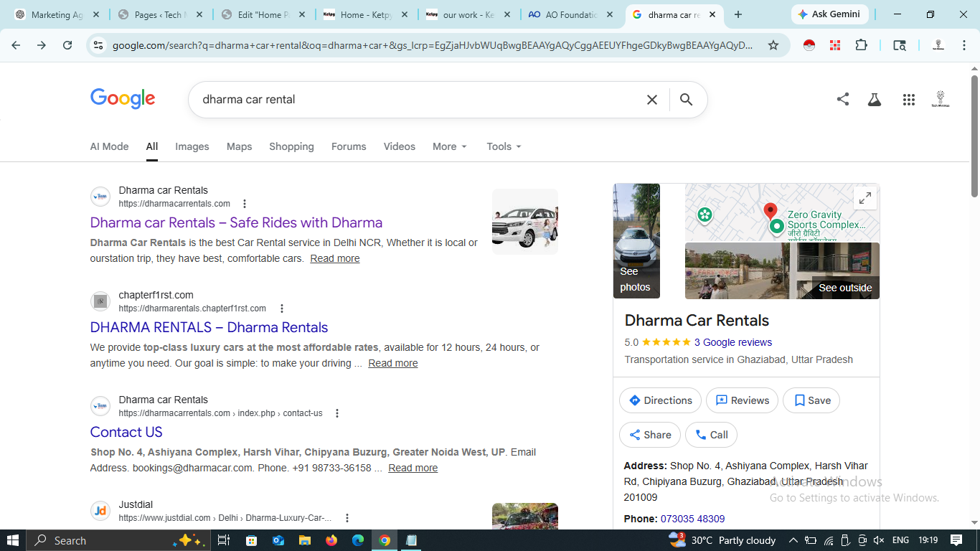The image size is (980, 551).
Task: Clear the search box with X icon
Action: click(x=651, y=100)
